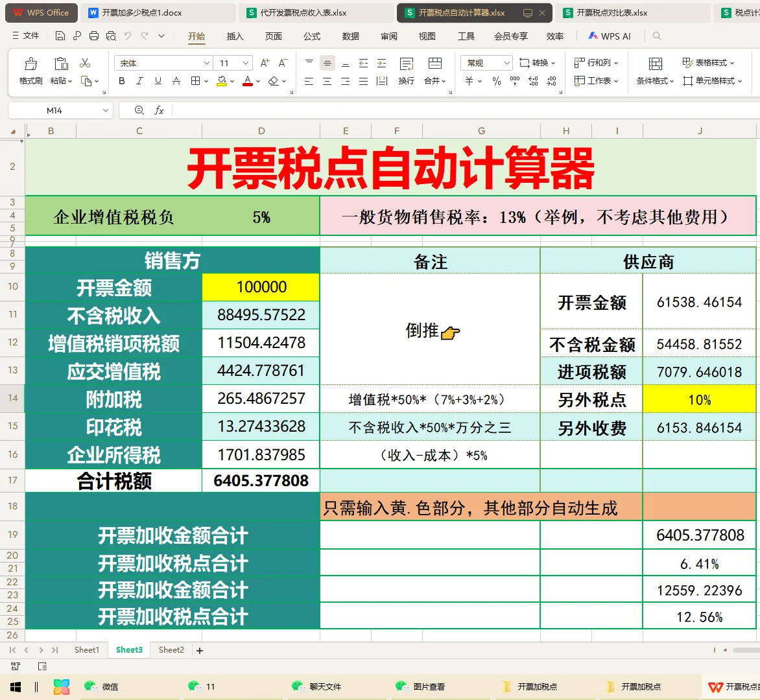
Task: Toggle left horizontal align button
Action: (309, 81)
